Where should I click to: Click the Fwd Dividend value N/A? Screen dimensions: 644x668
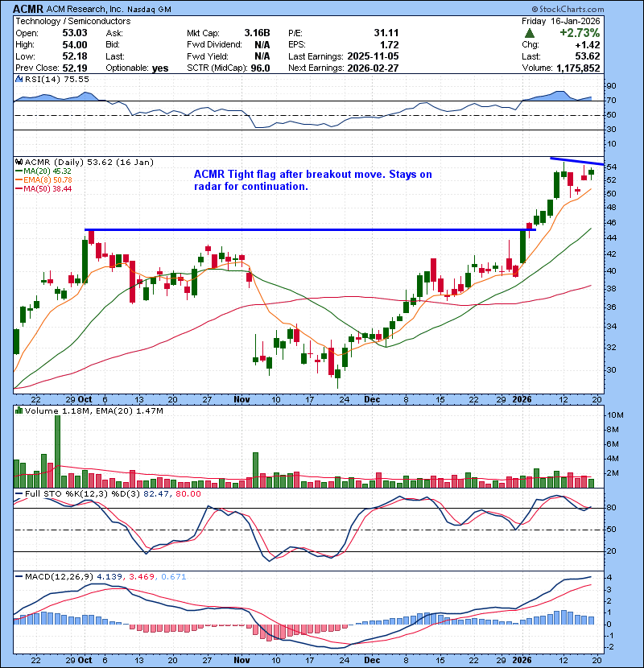262,45
